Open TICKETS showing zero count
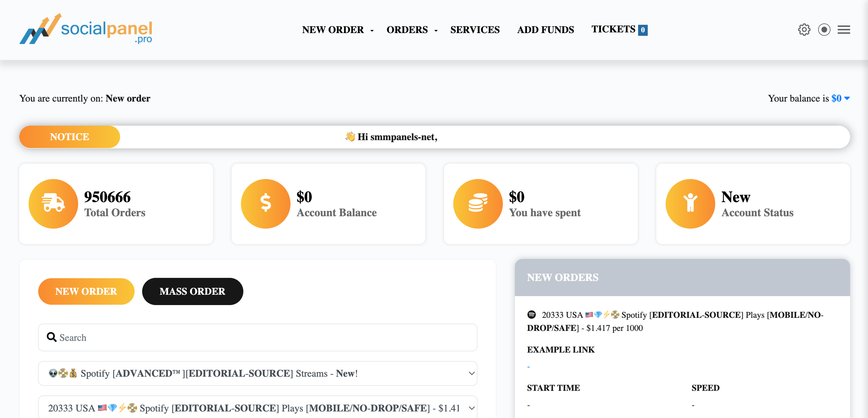 click(619, 29)
